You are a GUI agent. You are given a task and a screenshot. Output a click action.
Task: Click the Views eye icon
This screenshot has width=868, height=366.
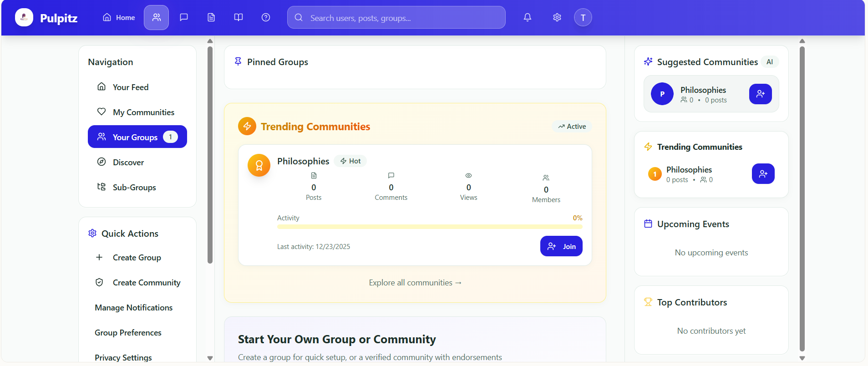point(468,176)
